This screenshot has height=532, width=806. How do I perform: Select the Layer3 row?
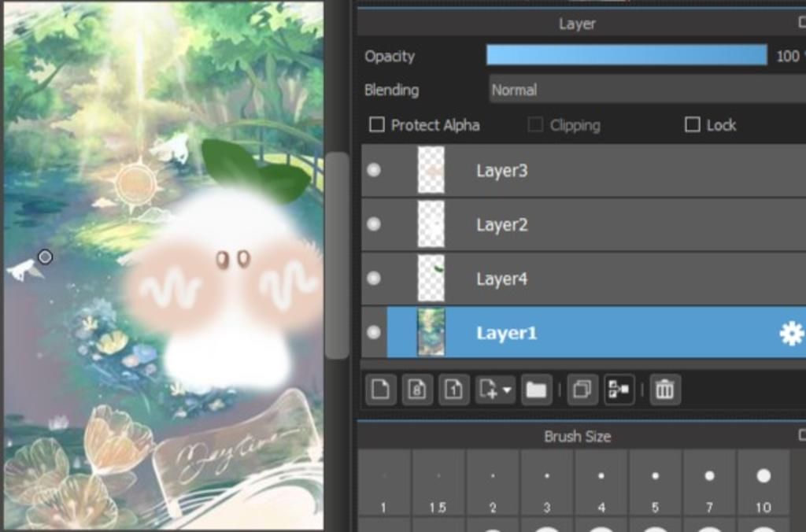583,170
